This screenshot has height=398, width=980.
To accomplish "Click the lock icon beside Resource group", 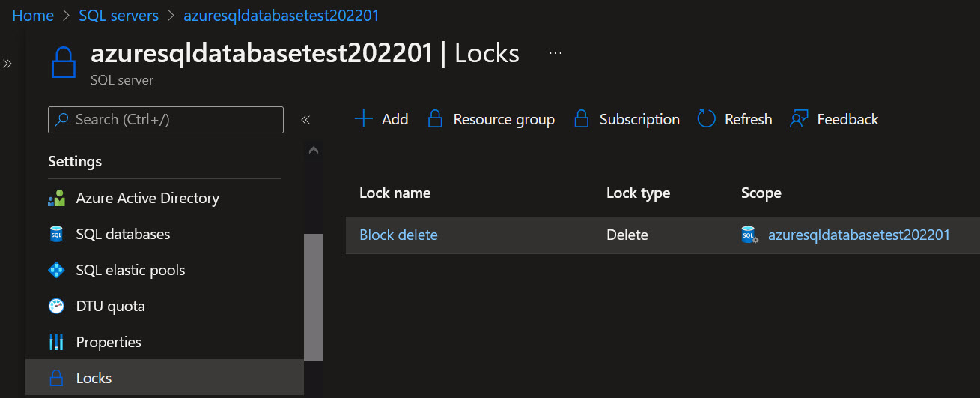I will tap(435, 119).
